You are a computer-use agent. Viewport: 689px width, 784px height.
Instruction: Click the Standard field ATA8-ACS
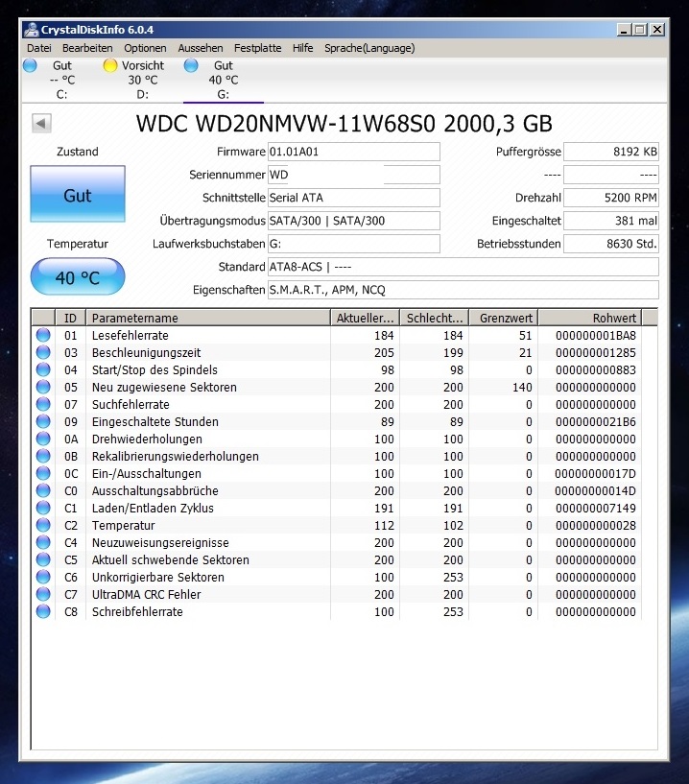pos(463,267)
